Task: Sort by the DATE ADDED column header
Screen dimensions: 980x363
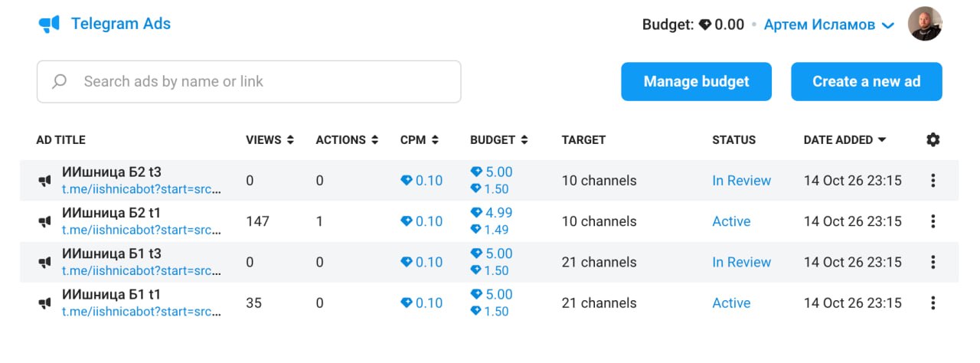Action: click(x=844, y=140)
